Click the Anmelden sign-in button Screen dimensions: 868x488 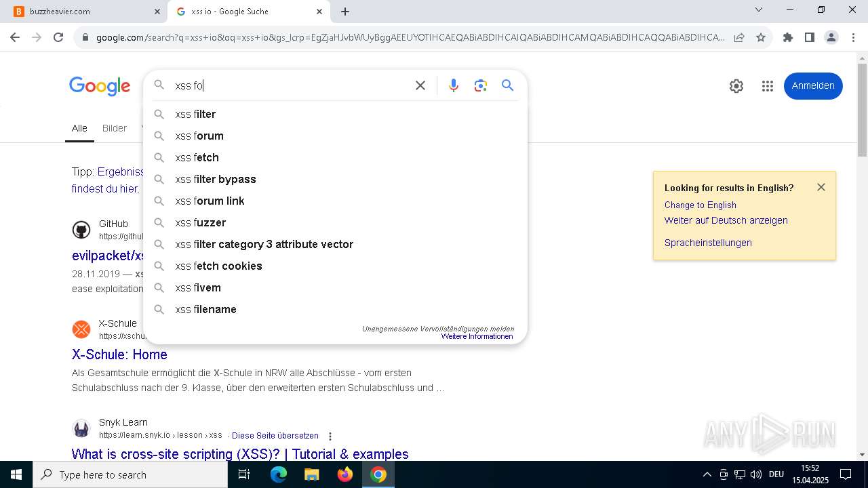[813, 85]
